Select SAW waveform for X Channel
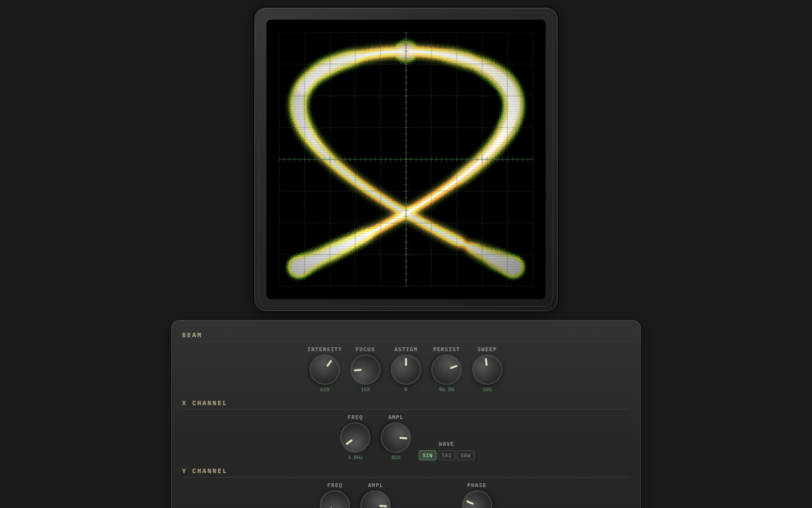 click(466, 455)
